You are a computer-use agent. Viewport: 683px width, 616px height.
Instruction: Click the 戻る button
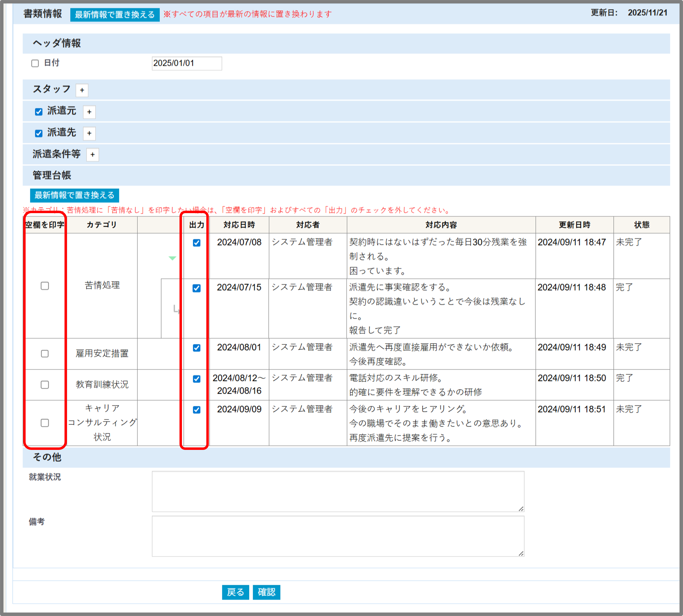[x=235, y=592]
